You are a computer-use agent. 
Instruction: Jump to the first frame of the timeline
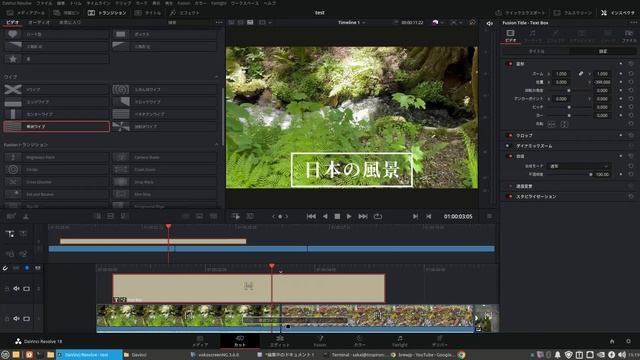tap(311, 216)
